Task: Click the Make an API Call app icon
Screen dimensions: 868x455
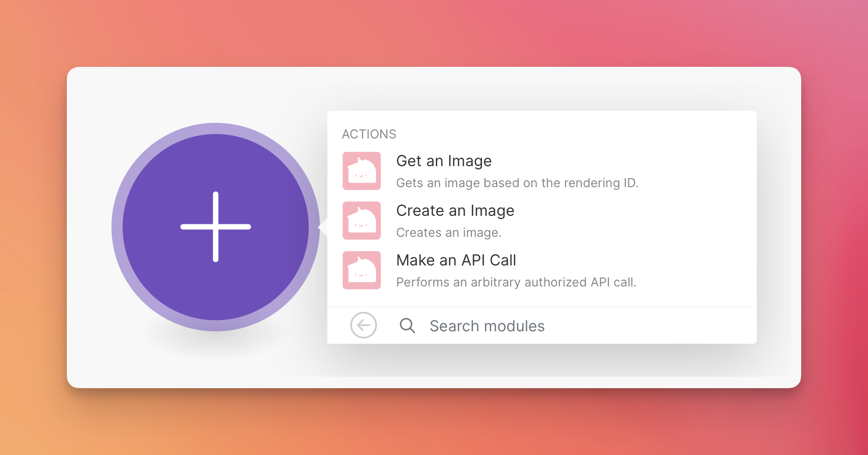Action: click(362, 270)
